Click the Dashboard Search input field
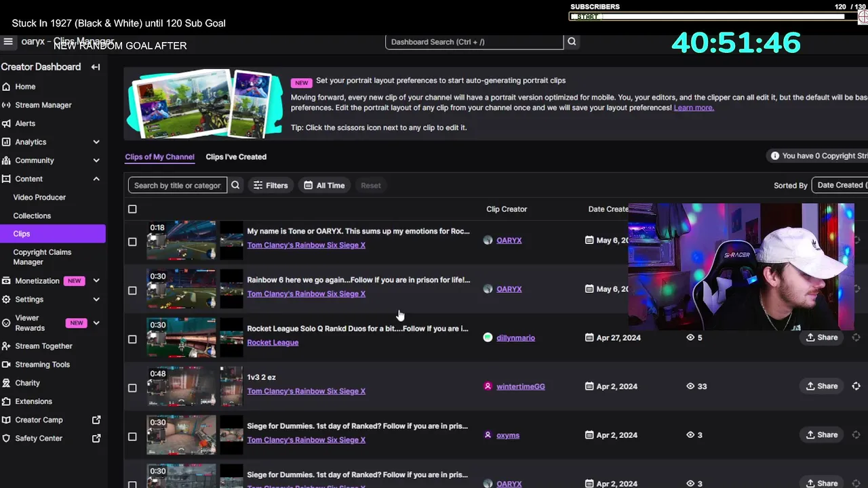Viewport: 868px width, 488px height. (474, 42)
